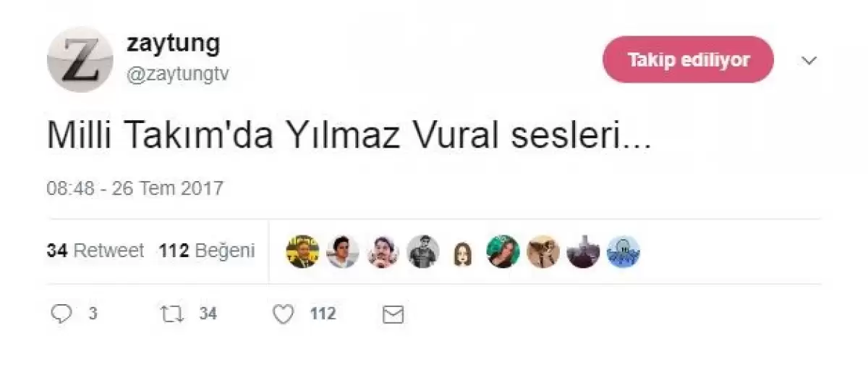Like the tweet with the heart icon
868x365 pixels.
[285, 314]
